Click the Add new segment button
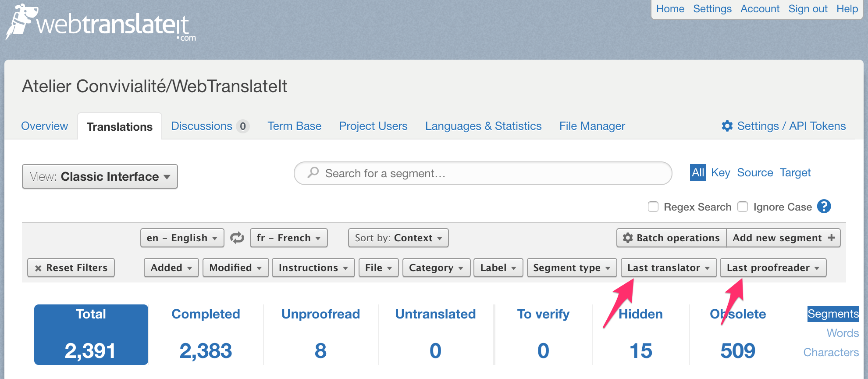 (x=783, y=238)
